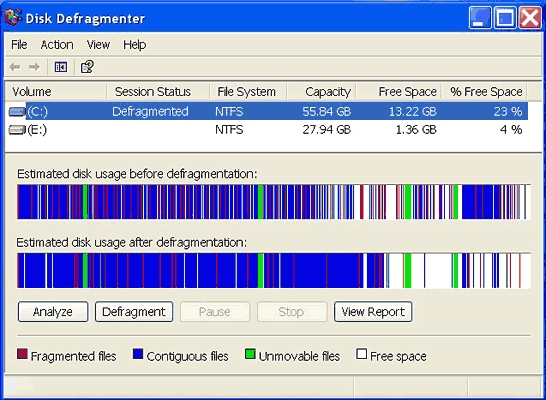Maximize the Disk Defragmenter window
This screenshot has width=546, height=400.
point(505,17)
